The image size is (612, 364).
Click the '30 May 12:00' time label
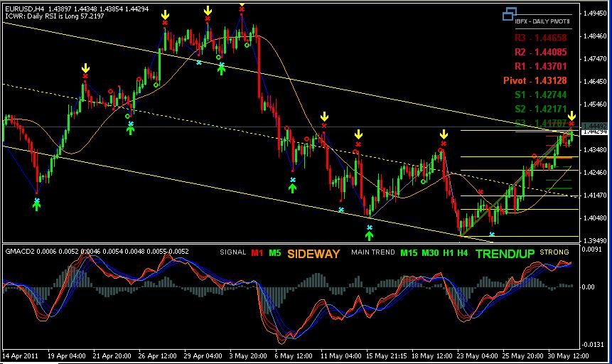(x=569, y=355)
